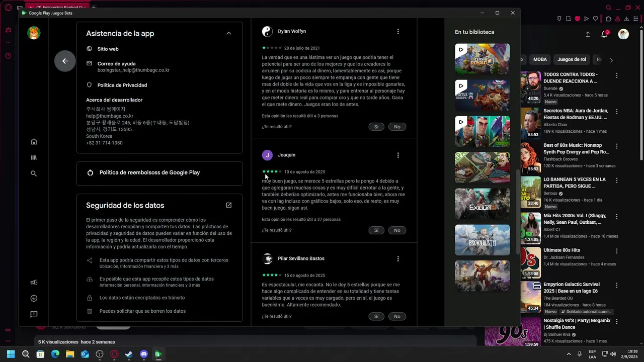
Task: Mark Joaquin's review as helpful, Sí
Action: pos(376,230)
